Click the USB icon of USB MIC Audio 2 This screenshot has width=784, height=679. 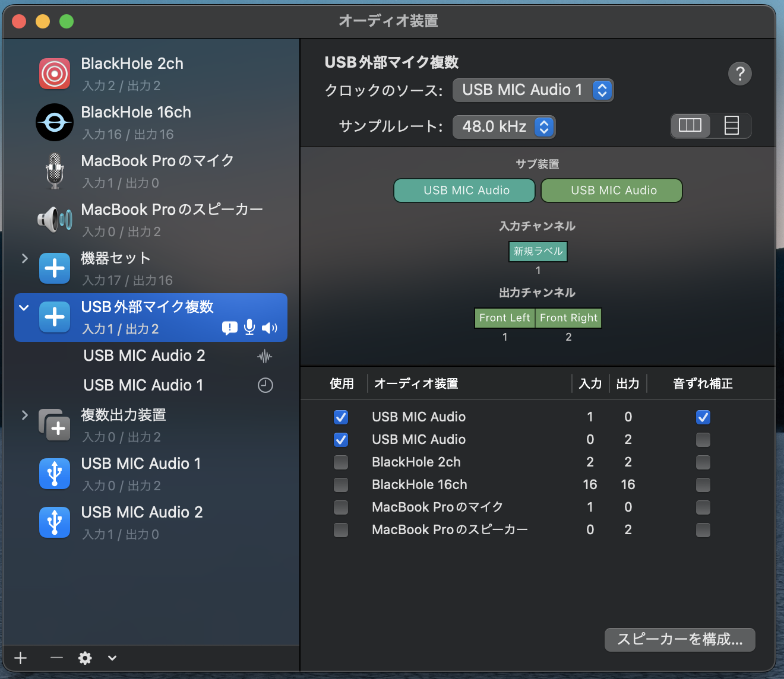pyautogui.click(x=55, y=522)
